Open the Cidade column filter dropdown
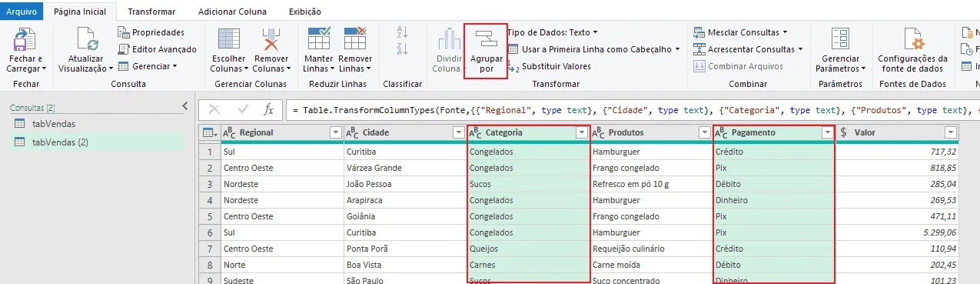The height and width of the screenshot is (284, 980). click(458, 132)
